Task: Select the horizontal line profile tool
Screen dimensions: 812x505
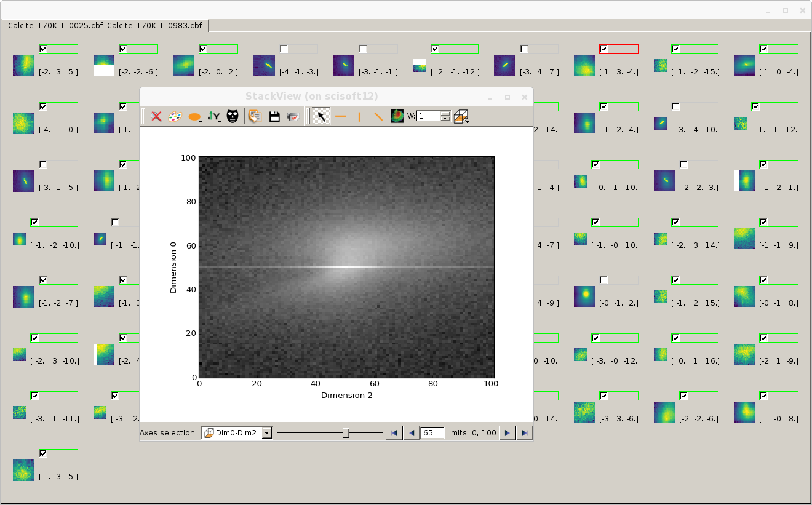Action: [x=340, y=116]
